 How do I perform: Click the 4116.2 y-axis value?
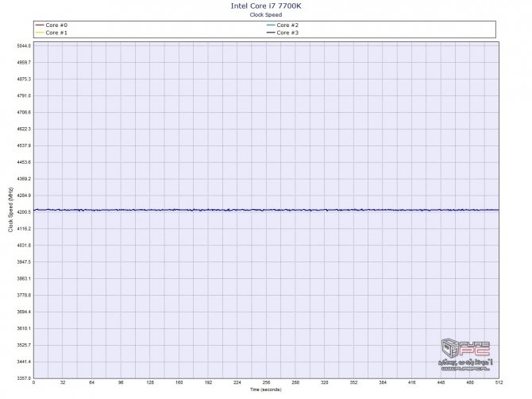click(24, 229)
